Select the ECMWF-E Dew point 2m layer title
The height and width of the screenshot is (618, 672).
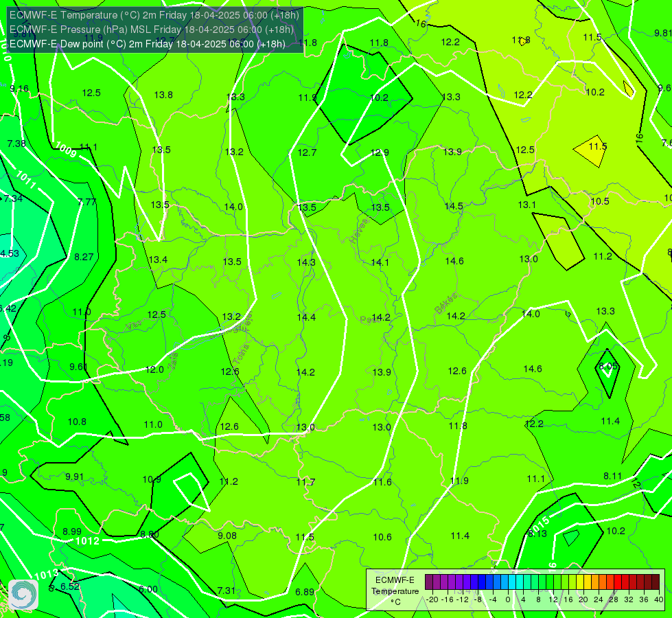pos(148,44)
